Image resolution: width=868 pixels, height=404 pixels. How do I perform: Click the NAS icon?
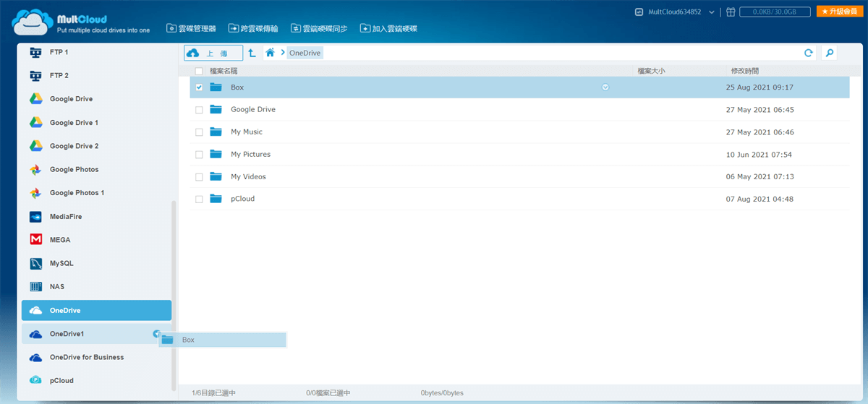35,286
